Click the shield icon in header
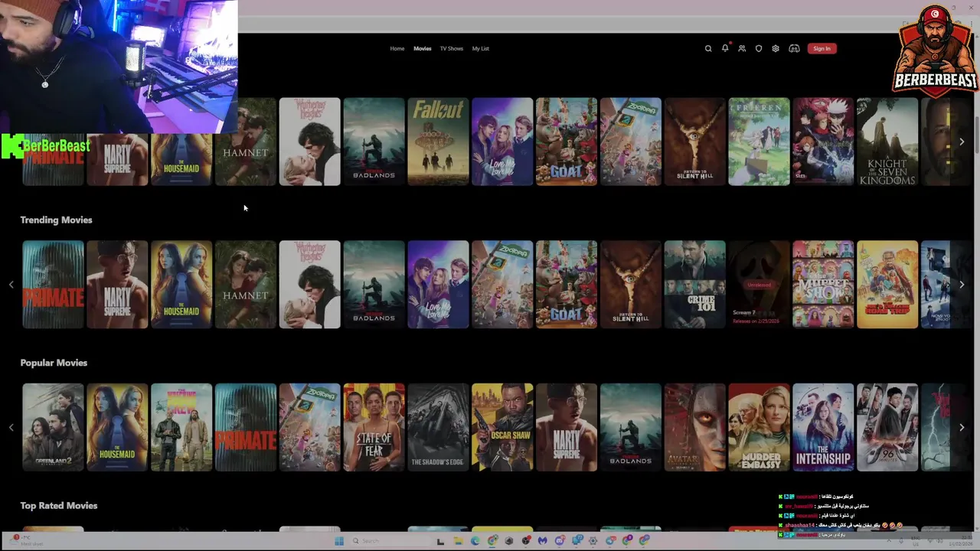 coord(759,48)
